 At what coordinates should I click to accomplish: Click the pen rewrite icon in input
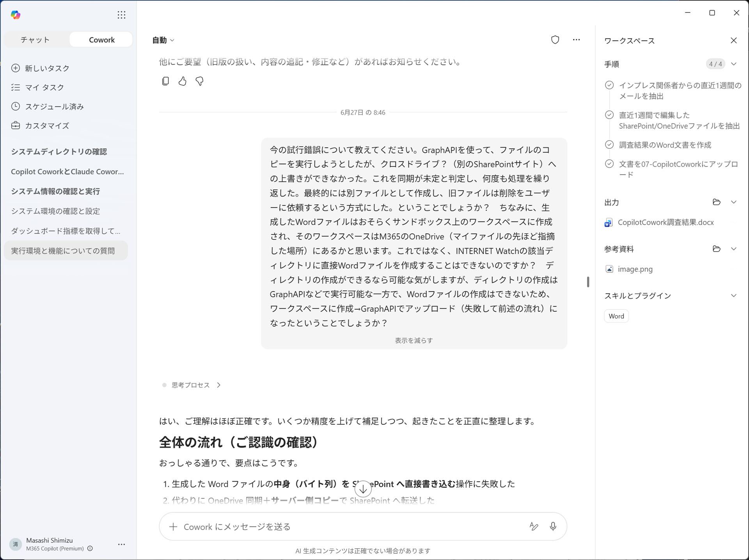point(534,526)
